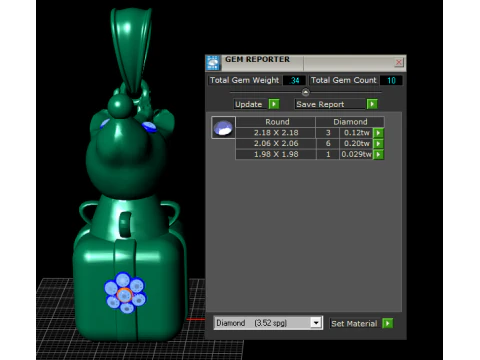Click the 0.029tw weight cell
480x360 pixels.
pyautogui.click(x=356, y=154)
